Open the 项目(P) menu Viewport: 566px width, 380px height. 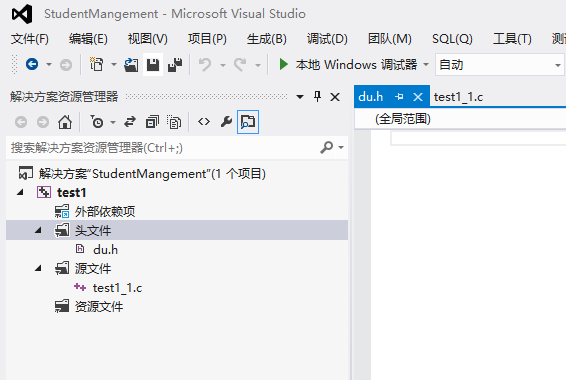[207, 39]
